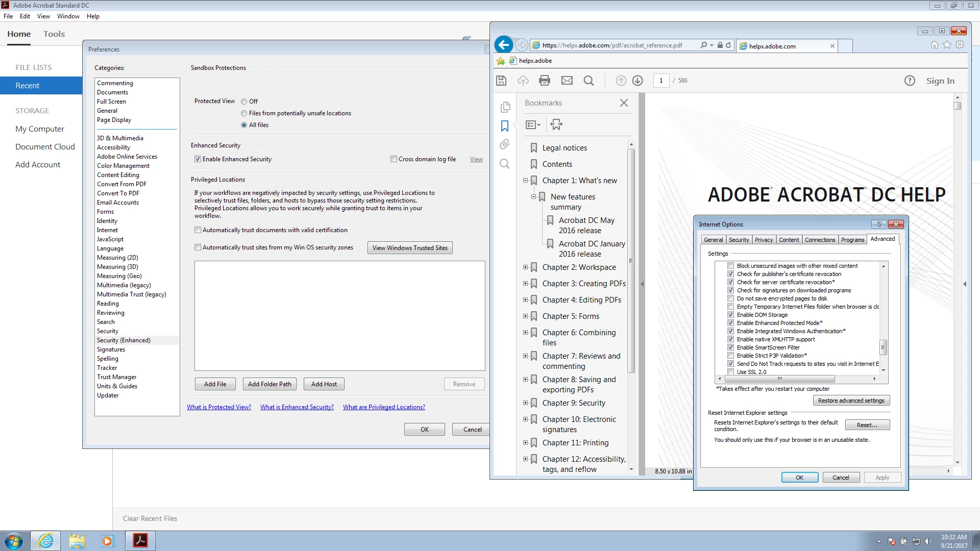Click the add new bookmark icon
This screenshot has height=551, width=980.
(x=556, y=124)
